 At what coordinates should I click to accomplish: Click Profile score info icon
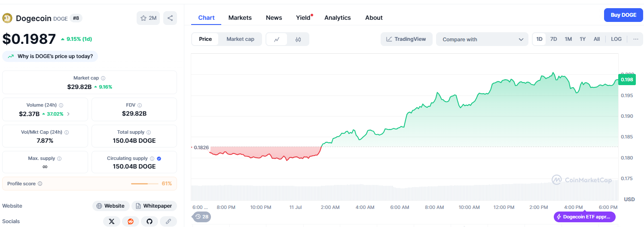coord(40,184)
